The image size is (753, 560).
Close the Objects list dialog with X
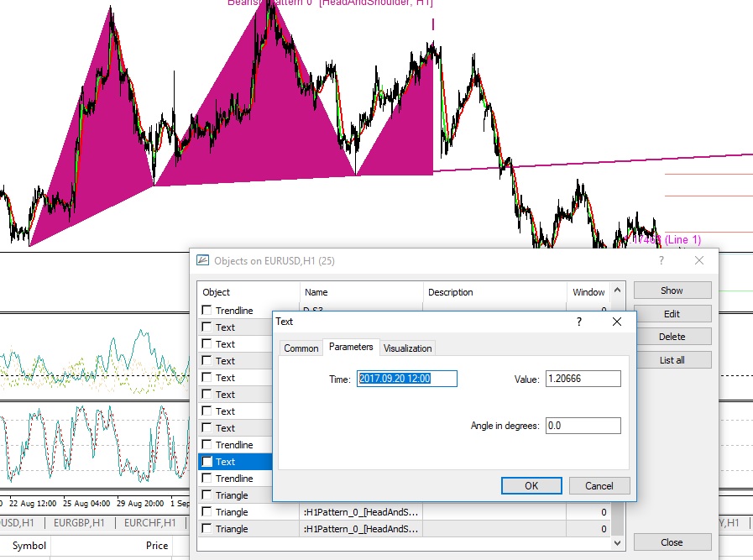(699, 260)
